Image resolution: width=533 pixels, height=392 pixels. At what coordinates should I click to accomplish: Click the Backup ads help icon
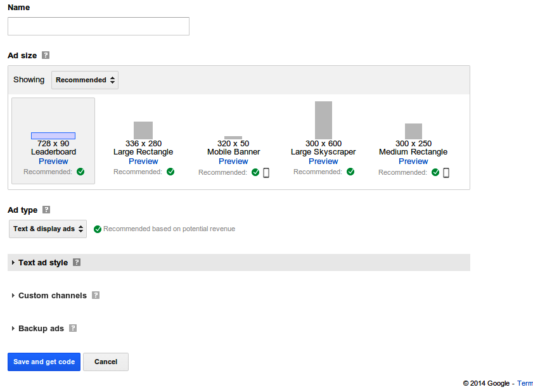73,328
